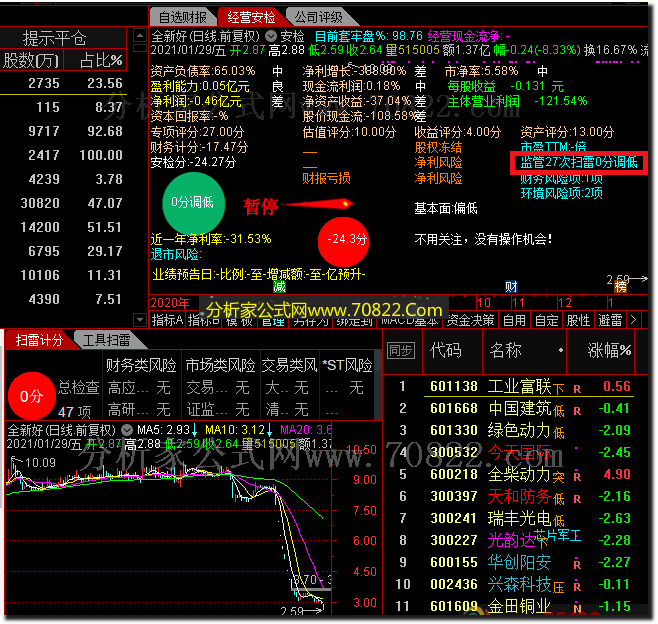Click the 财务类风险 column heading
This screenshot has height=624, width=658.
click(x=141, y=366)
